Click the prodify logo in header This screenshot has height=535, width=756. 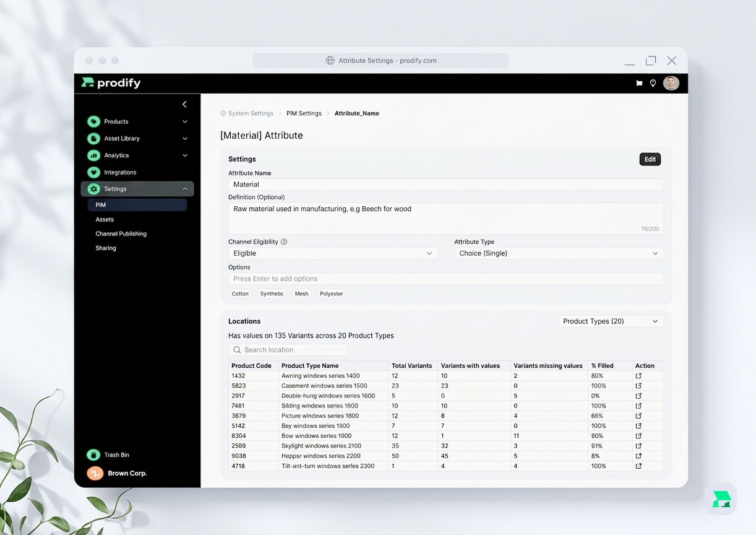pyautogui.click(x=111, y=83)
